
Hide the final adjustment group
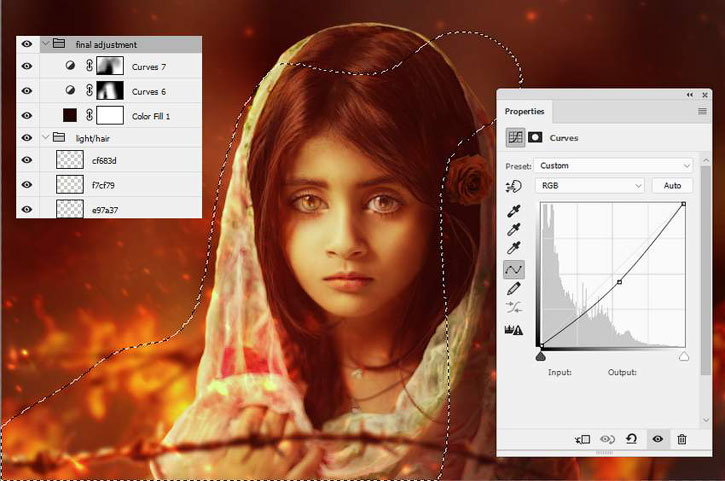[x=27, y=44]
